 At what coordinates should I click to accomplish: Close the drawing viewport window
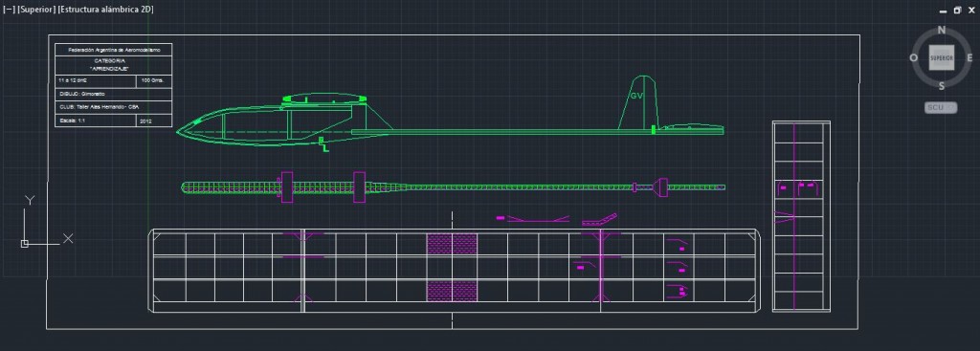971,10
